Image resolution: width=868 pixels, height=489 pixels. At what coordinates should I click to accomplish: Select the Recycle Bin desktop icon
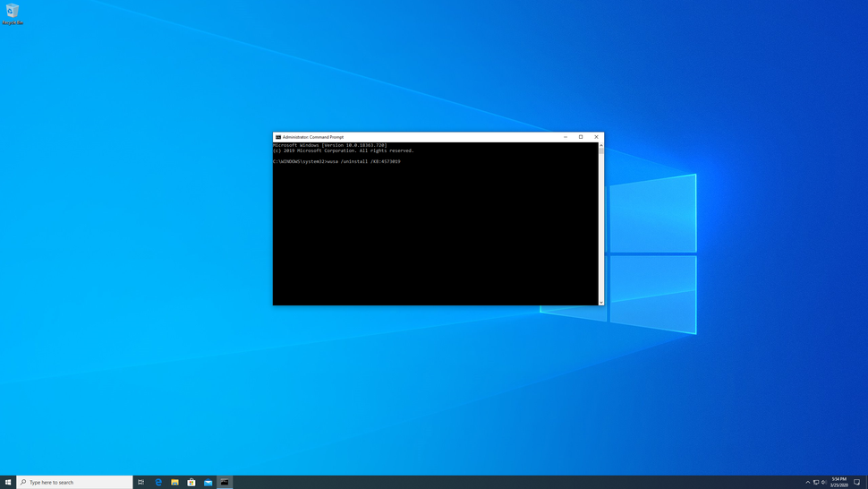(13, 13)
